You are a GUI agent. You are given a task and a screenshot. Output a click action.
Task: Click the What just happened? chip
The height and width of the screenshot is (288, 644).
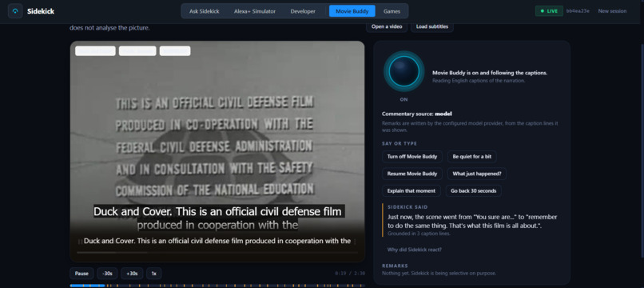pos(477,174)
